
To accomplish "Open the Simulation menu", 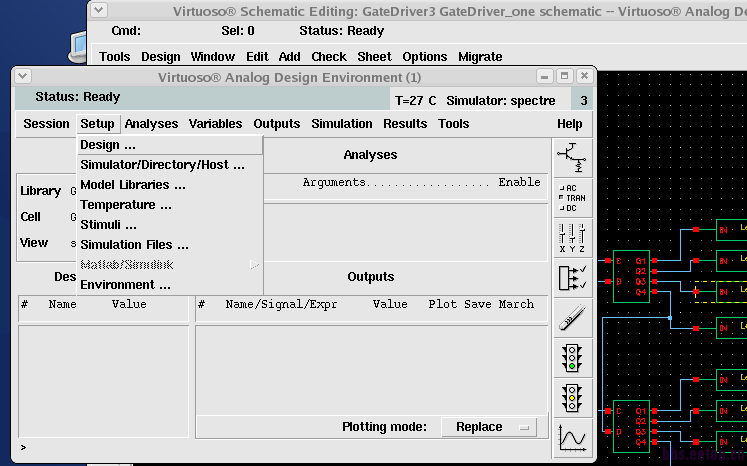I will [x=342, y=124].
